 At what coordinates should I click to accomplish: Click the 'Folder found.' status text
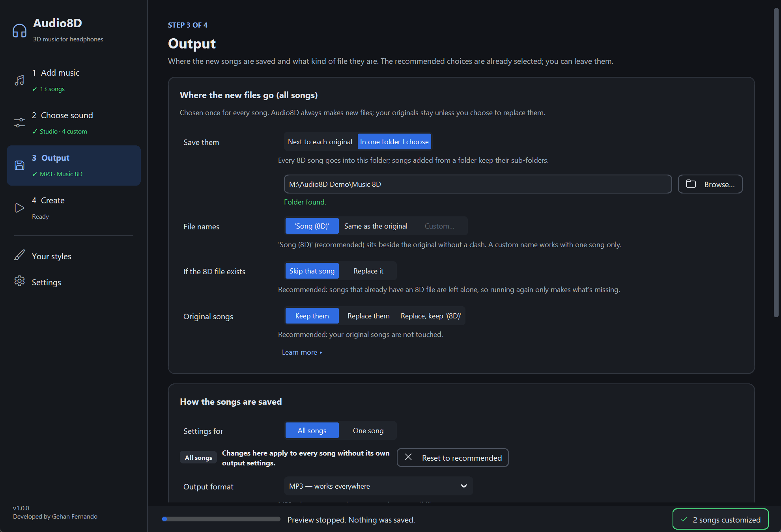point(305,202)
